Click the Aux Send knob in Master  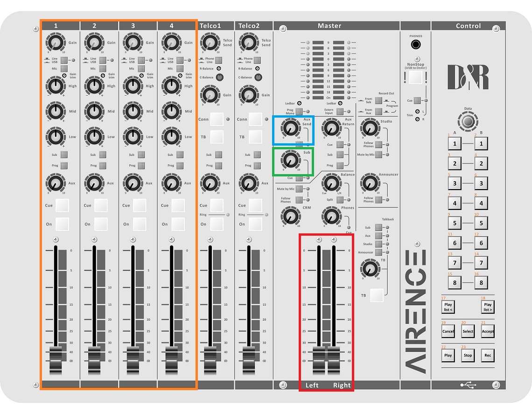[290, 127]
